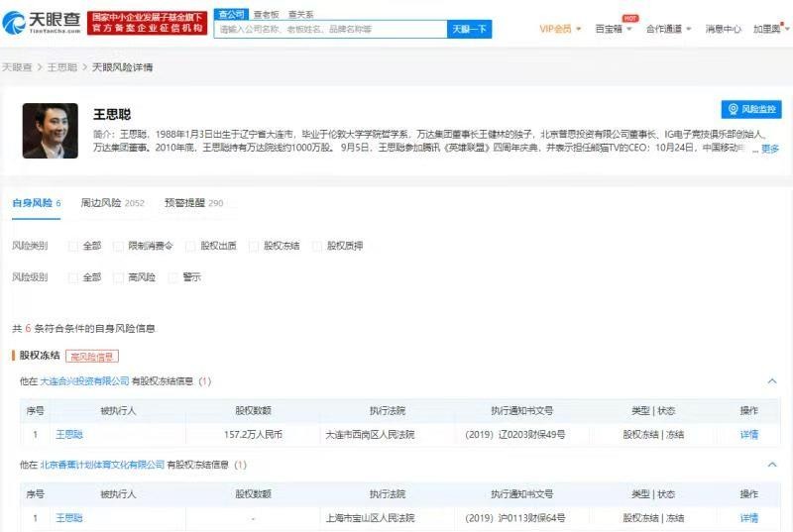Click the 消息中心 link in header
The height and width of the screenshot is (532, 793).
(x=723, y=29)
